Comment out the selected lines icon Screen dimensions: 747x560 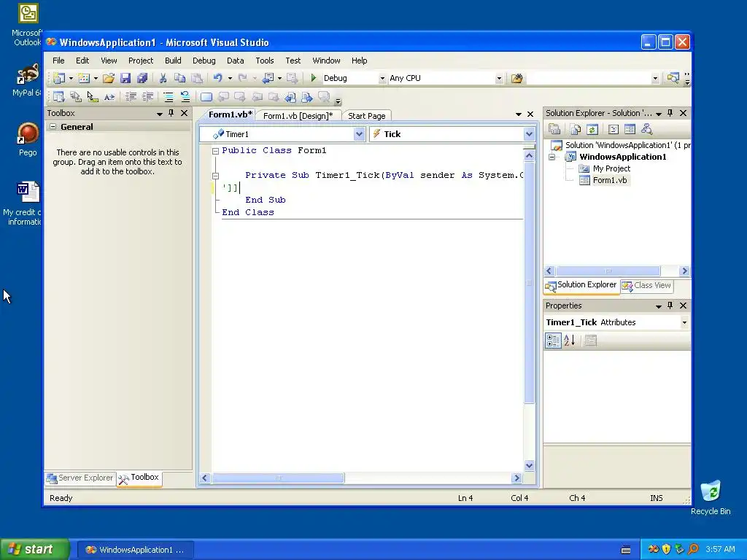169,97
